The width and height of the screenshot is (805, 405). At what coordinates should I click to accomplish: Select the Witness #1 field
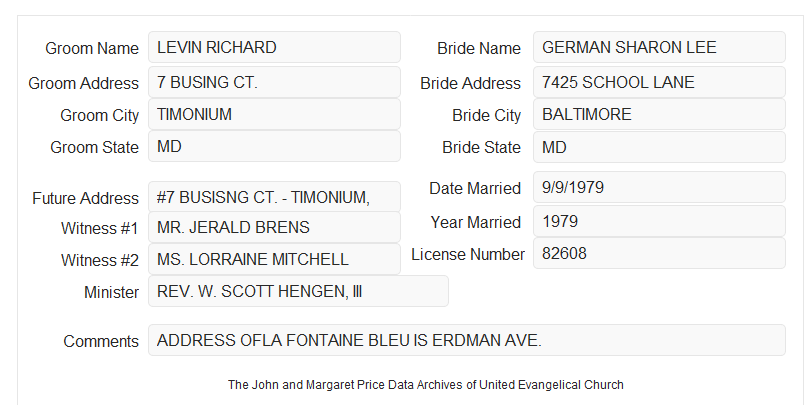(274, 227)
